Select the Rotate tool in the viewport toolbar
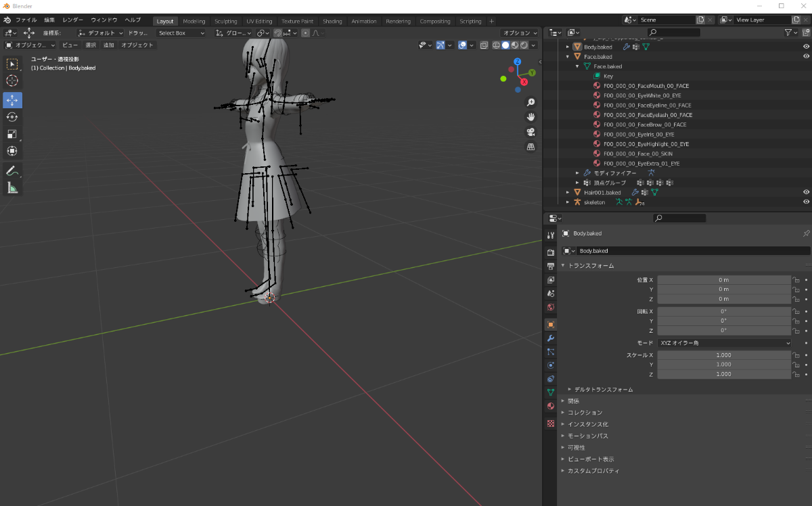Viewport: 812px width, 506px height. click(x=12, y=117)
